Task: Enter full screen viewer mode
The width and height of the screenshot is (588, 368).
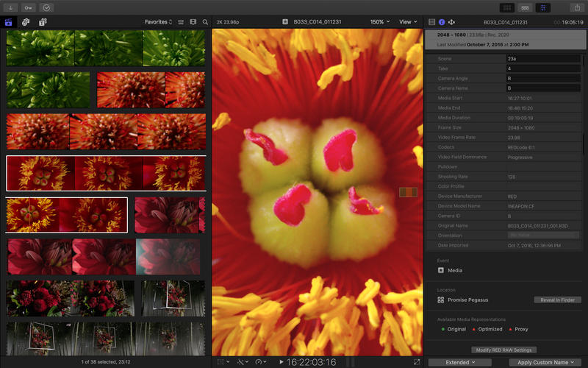Action: [x=417, y=362]
